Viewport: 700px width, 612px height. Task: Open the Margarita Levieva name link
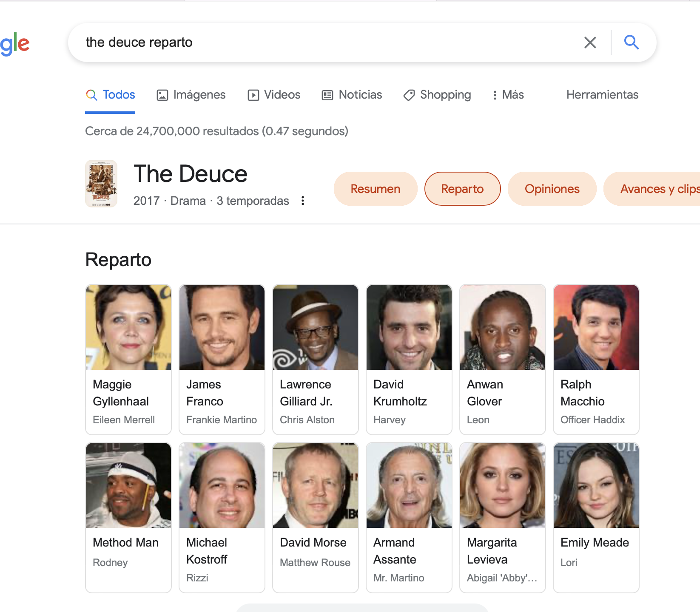(x=492, y=551)
